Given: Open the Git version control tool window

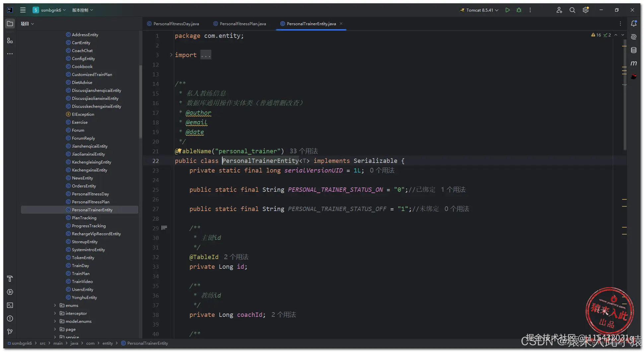Looking at the screenshot, I should click(10, 332).
